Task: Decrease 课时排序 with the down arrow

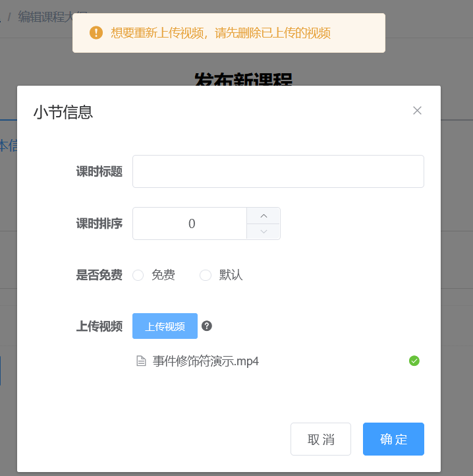Action: click(x=264, y=231)
